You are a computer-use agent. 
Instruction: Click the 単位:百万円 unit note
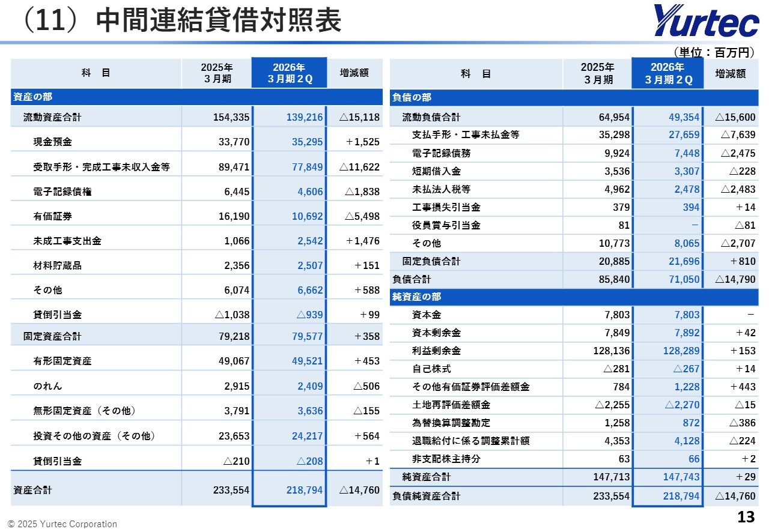pyautogui.click(x=713, y=53)
